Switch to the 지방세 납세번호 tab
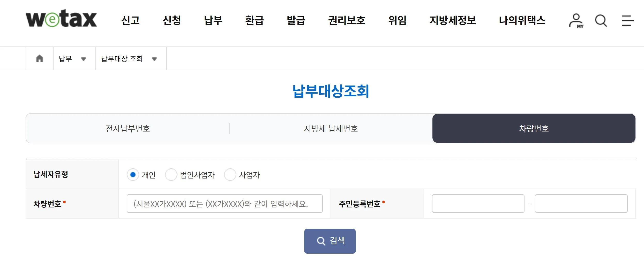The width and height of the screenshot is (644, 280). tap(331, 128)
